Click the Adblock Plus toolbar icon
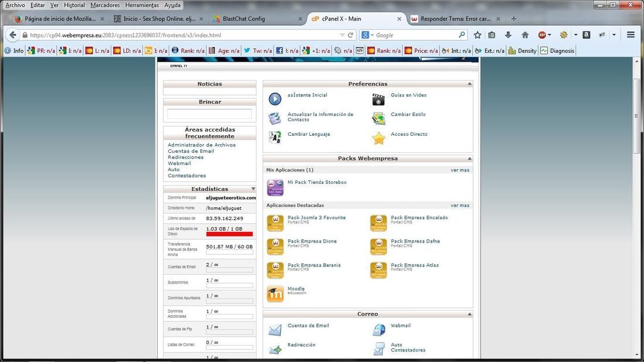 point(542,35)
